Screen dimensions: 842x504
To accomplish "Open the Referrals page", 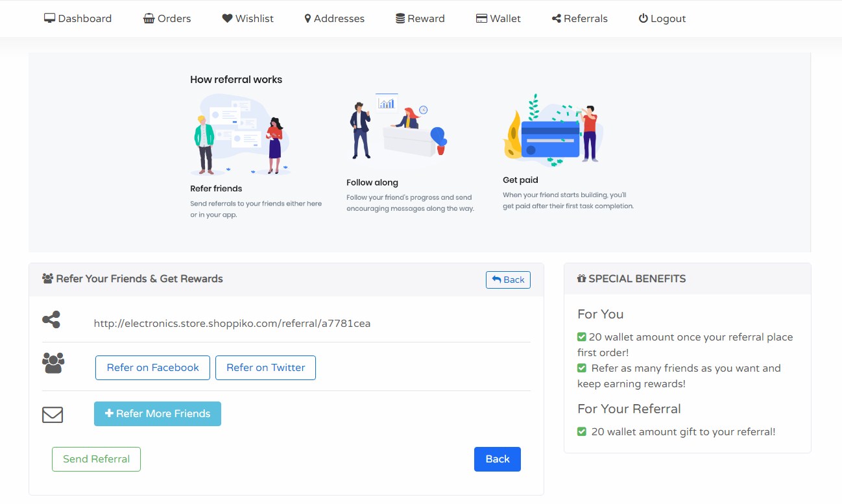I will click(580, 19).
